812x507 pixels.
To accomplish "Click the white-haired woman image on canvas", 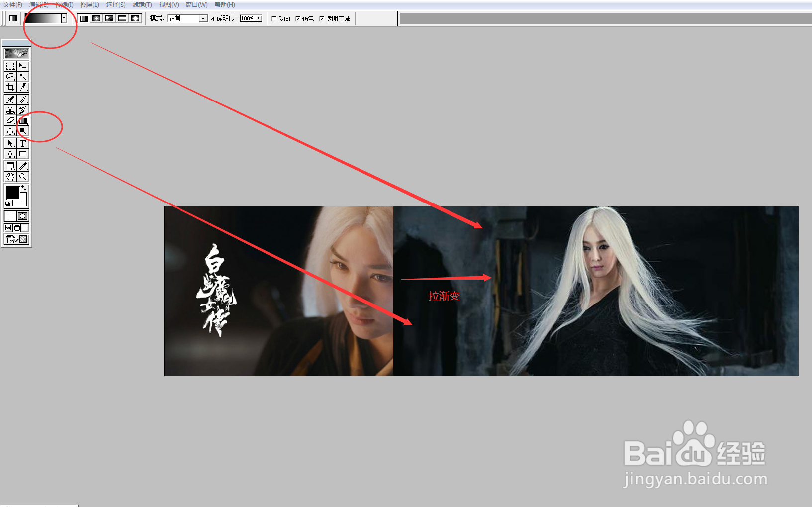I will 596,291.
